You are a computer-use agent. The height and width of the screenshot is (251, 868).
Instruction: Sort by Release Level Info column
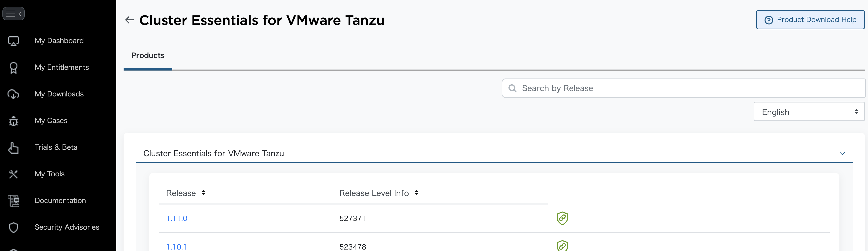417,193
